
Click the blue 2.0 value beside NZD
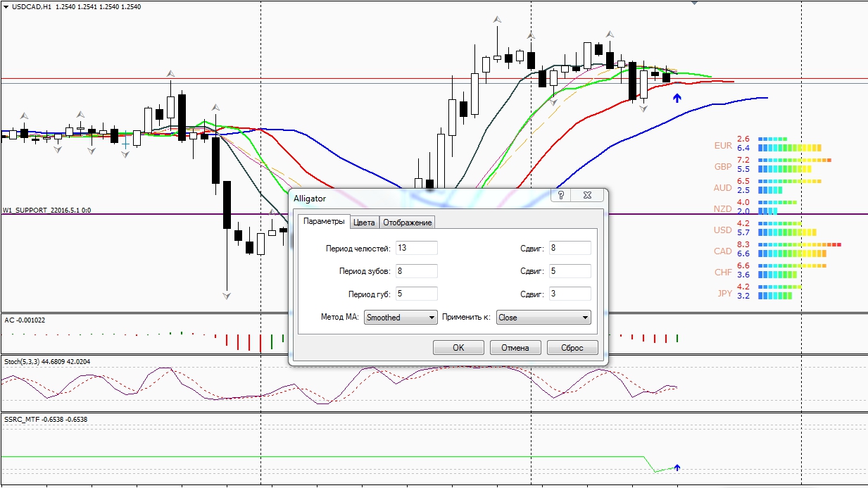coord(743,211)
